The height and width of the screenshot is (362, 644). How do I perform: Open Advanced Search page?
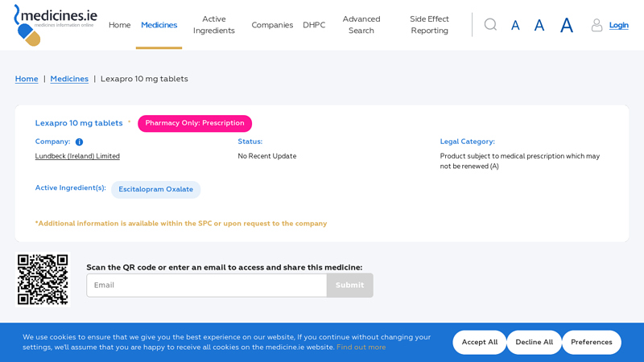tap(361, 25)
